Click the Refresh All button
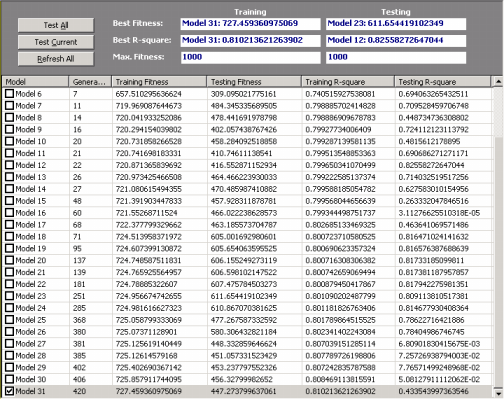504x399 pixels. click(x=56, y=59)
